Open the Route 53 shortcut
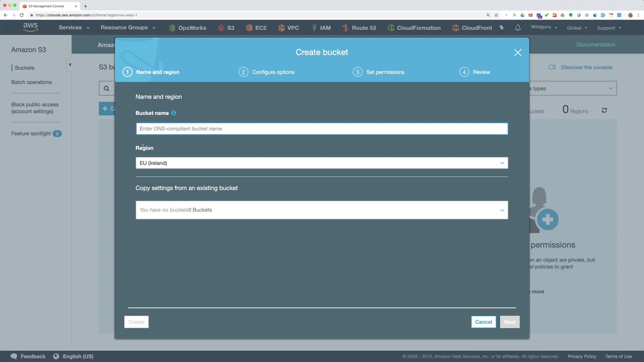Image resolution: width=644 pixels, height=362 pixels. [x=359, y=28]
